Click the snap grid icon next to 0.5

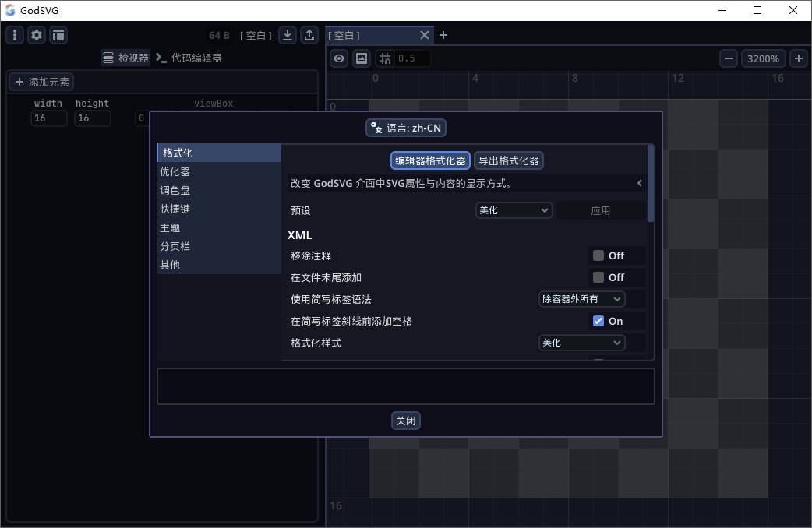point(383,58)
